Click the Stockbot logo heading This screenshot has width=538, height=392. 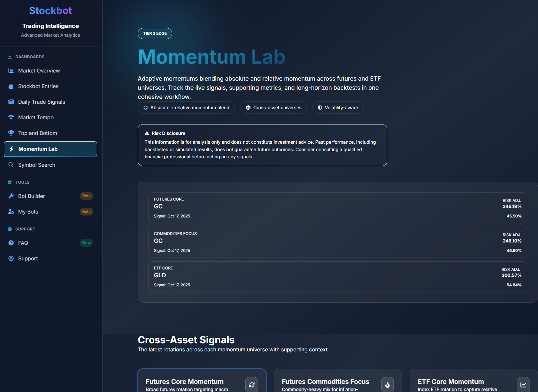[50, 10]
